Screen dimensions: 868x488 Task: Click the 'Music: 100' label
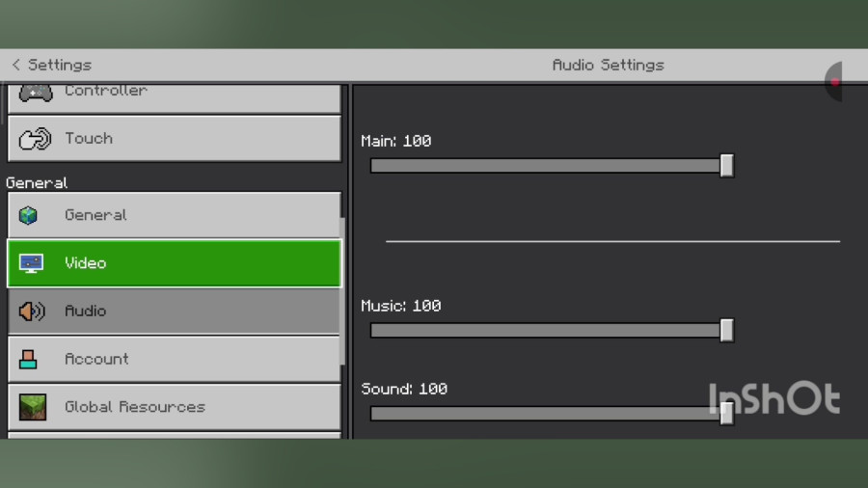click(x=401, y=306)
